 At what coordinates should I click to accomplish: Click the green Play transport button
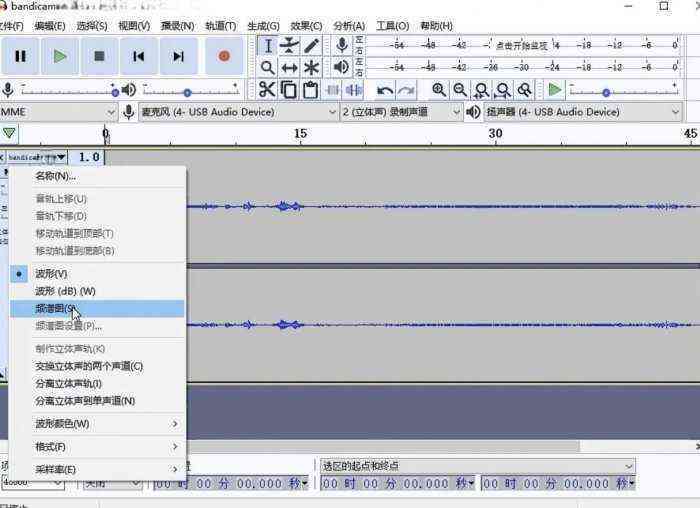(60, 56)
